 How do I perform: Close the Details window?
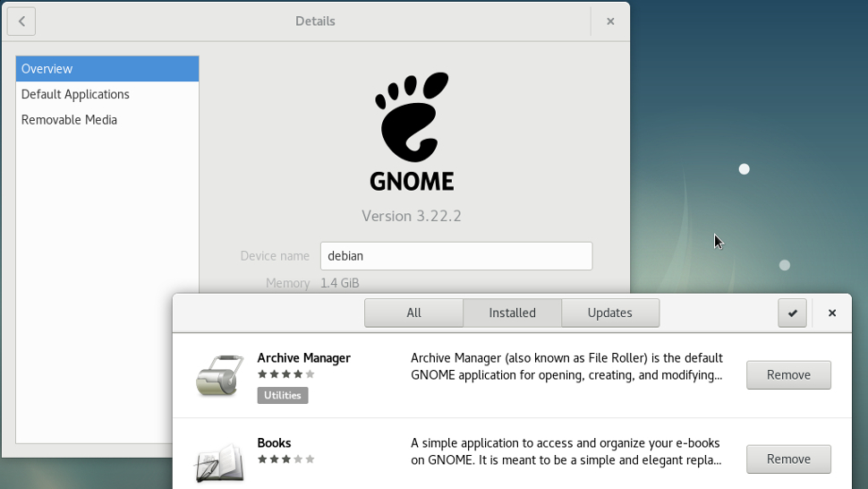coord(610,21)
